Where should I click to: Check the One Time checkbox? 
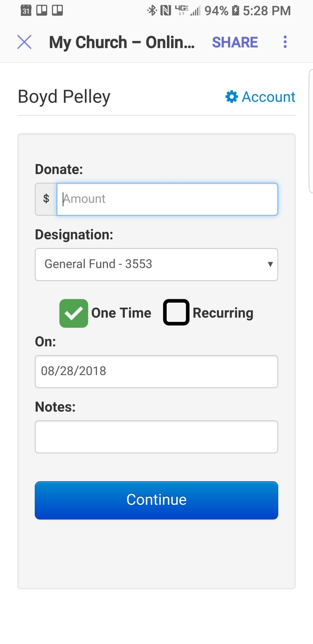[x=74, y=313]
